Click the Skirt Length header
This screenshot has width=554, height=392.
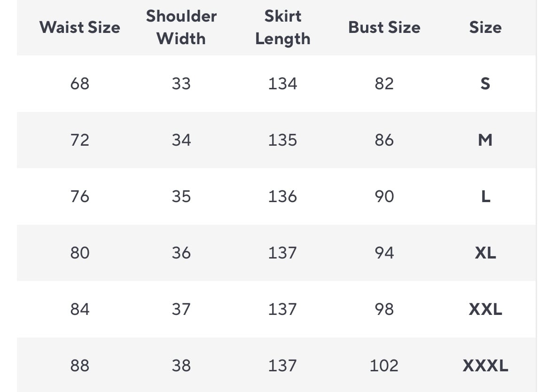[x=283, y=27]
